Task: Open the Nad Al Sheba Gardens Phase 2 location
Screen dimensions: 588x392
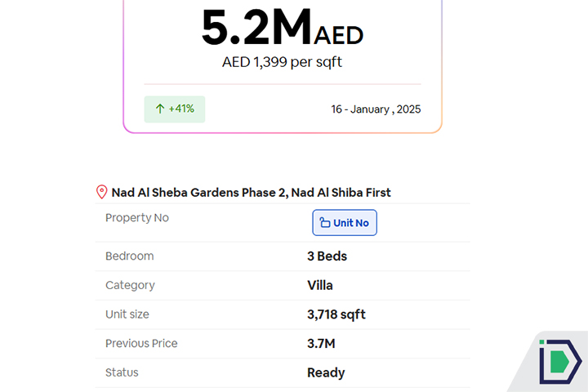Action: (251, 193)
